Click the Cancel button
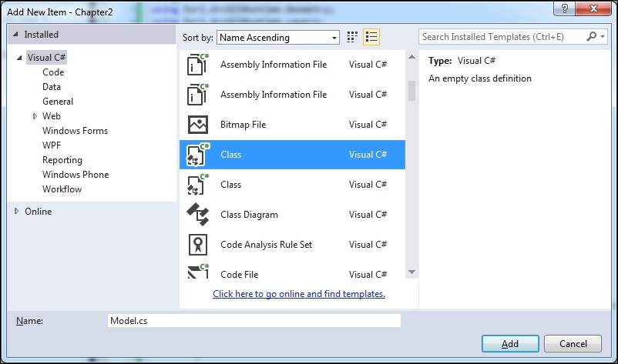The width and height of the screenshot is (618, 364). coord(573,343)
